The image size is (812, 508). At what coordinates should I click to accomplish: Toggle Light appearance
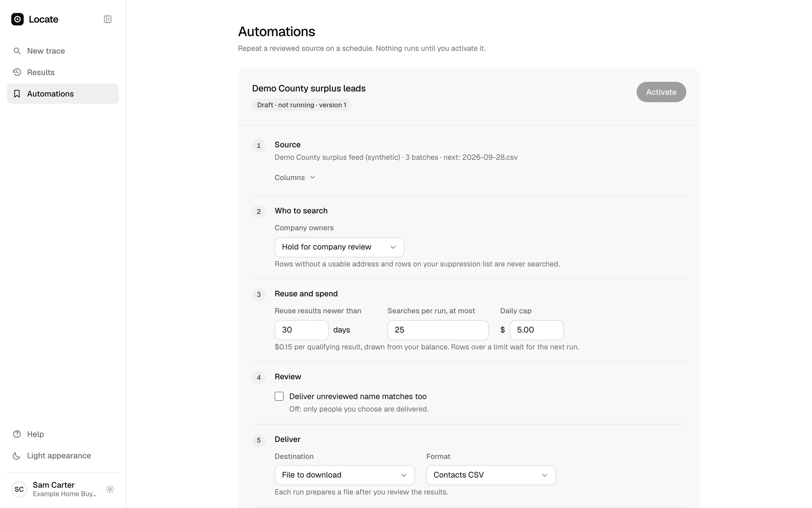pyautogui.click(x=63, y=456)
